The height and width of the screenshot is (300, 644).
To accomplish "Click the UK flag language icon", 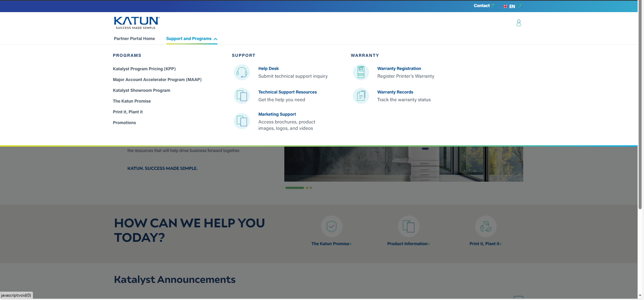I will [x=505, y=6].
